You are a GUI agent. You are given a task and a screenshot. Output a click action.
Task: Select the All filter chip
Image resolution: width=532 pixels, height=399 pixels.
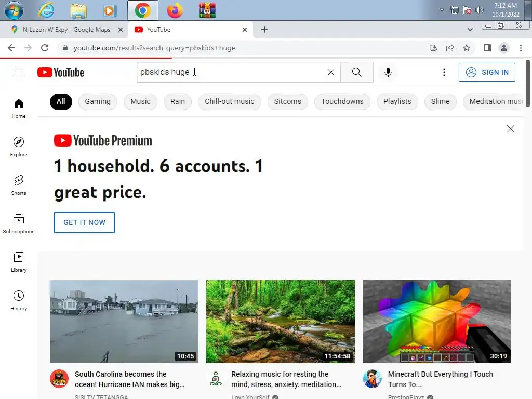coord(61,101)
